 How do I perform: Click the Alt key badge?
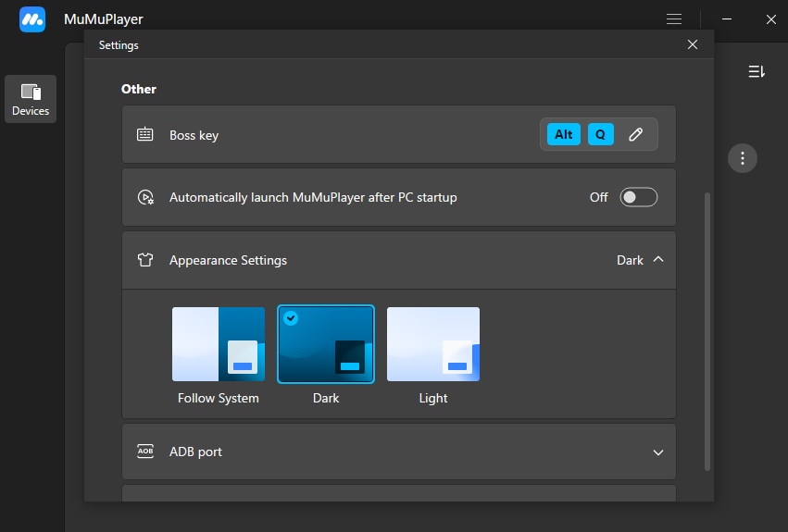[x=563, y=134]
